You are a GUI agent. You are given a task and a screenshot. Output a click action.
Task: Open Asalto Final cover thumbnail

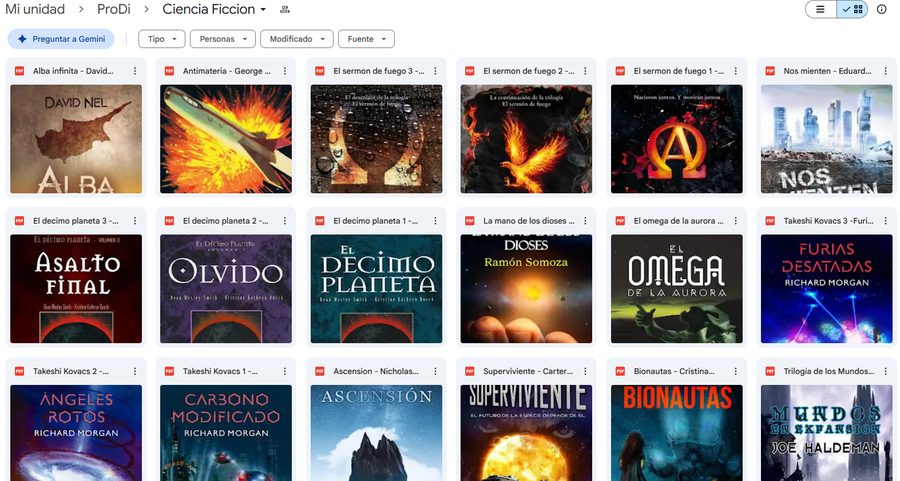tap(76, 289)
